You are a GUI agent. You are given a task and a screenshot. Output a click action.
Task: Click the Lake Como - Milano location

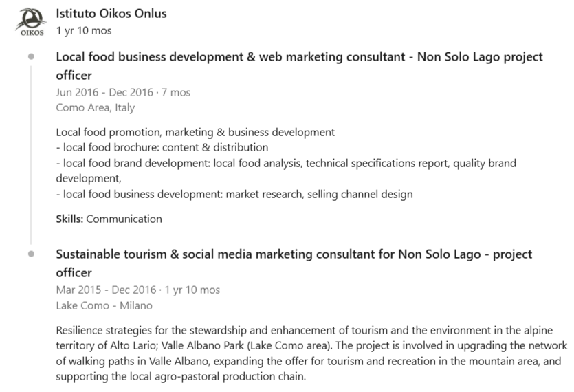pyautogui.click(x=104, y=305)
